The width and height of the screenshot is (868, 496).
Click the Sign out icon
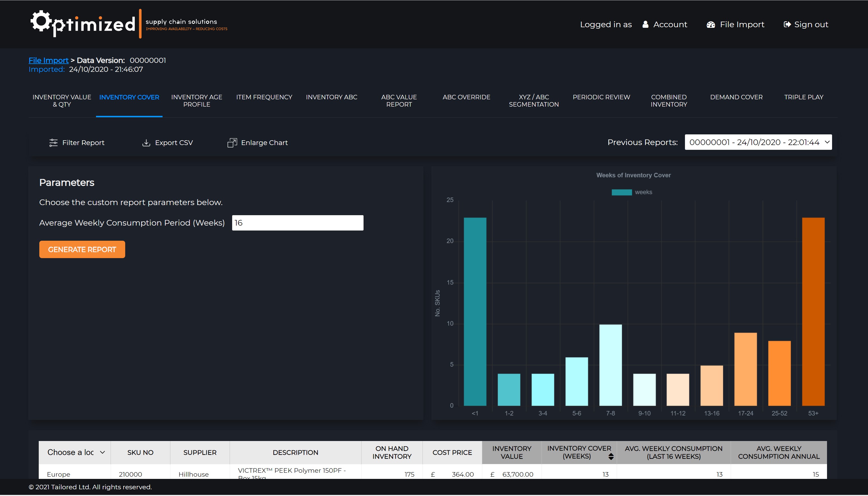point(787,24)
